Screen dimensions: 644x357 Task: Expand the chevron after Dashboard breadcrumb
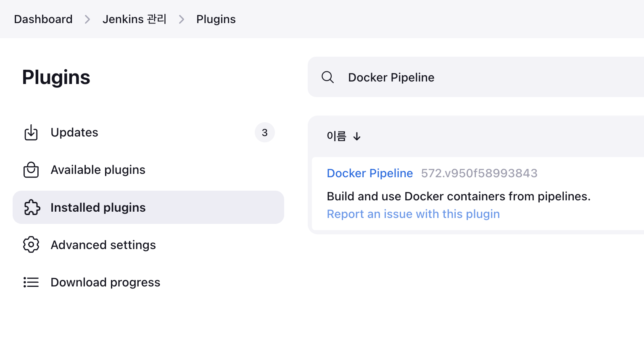click(87, 19)
